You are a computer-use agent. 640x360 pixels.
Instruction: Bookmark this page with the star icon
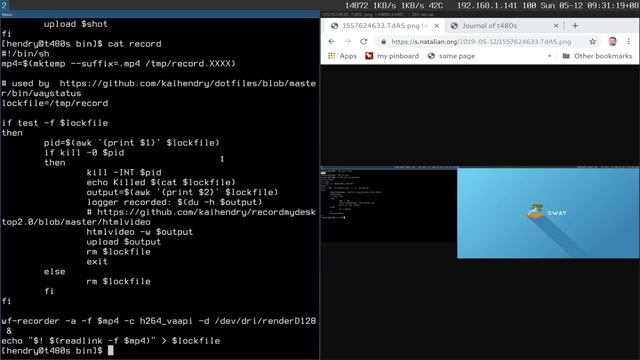click(593, 41)
